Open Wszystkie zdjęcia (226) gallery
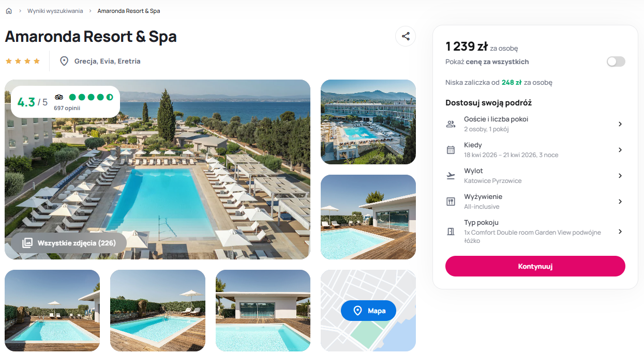Image resolution: width=644 pixels, height=354 pixels. (69, 243)
